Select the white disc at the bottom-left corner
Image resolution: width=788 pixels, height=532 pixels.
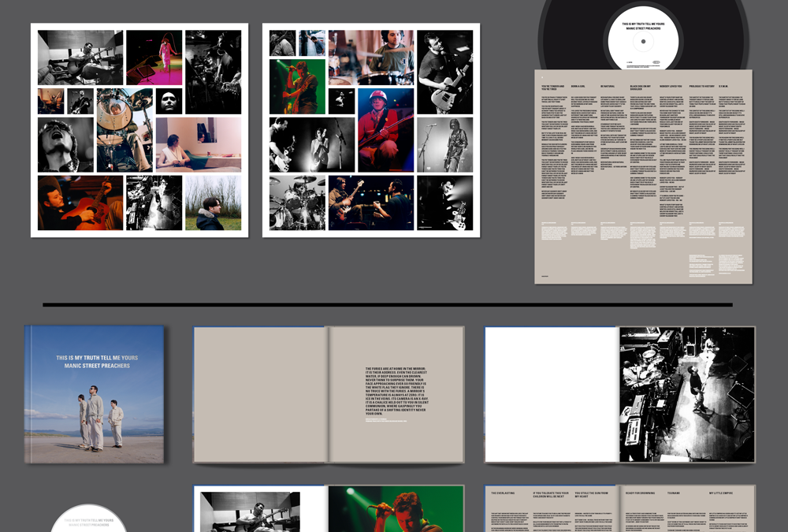[x=89, y=519]
